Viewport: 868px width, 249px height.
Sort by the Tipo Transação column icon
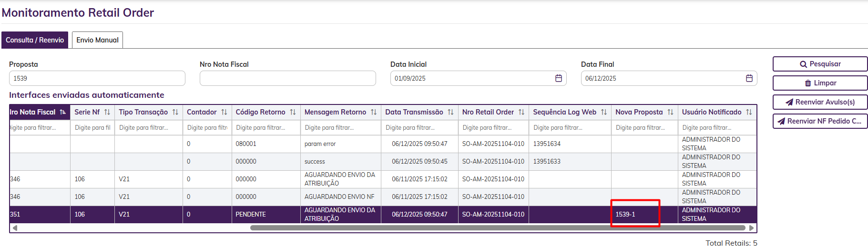coord(175,112)
